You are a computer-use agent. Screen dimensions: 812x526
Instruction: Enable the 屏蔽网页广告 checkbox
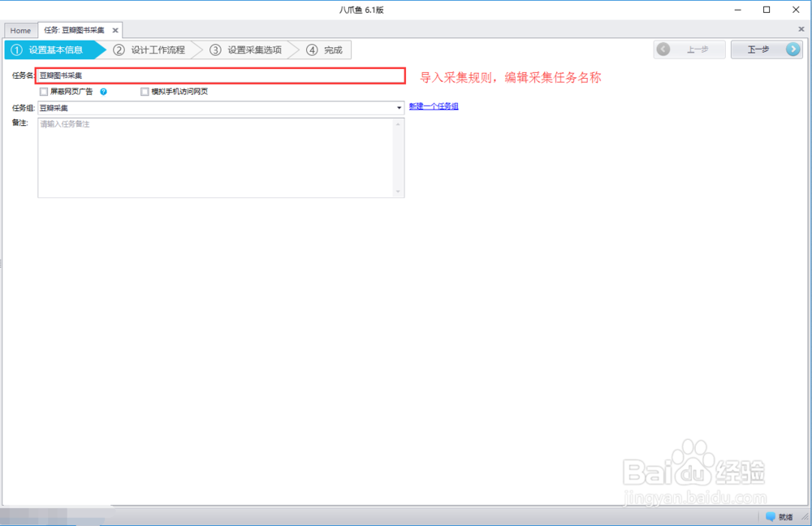[44, 92]
